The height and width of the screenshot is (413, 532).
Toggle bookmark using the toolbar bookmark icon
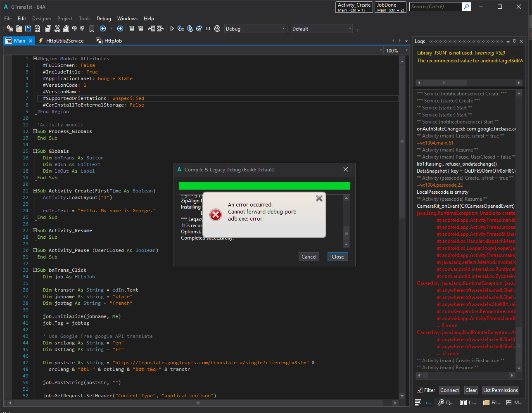92,28
